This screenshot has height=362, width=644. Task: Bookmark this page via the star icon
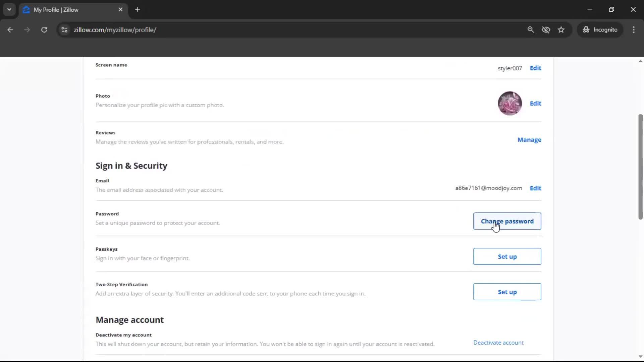561,29
